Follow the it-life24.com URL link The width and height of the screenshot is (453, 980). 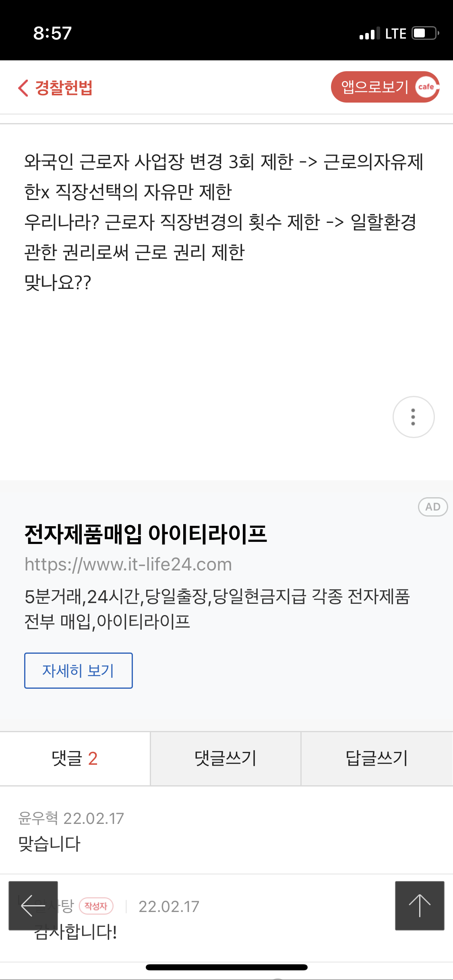[x=128, y=564]
